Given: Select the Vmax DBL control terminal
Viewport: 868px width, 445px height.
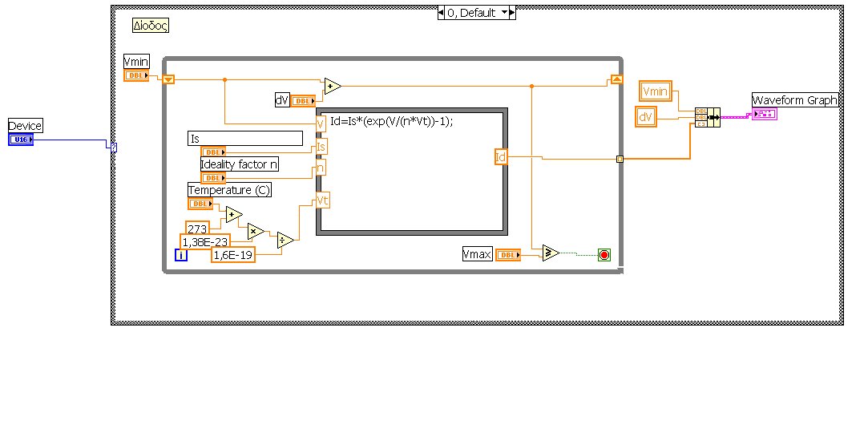Looking at the screenshot, I should (x=508, y=255).
